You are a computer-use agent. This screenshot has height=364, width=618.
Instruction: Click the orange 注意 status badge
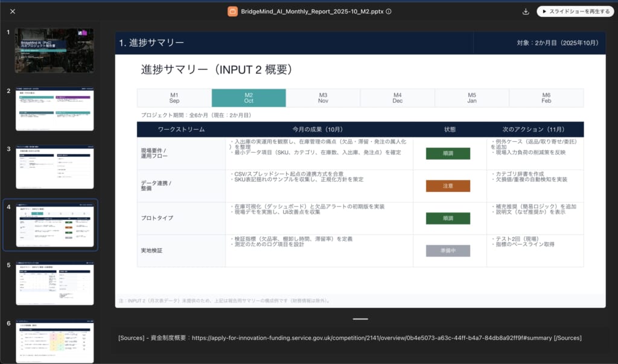point(448,186)
